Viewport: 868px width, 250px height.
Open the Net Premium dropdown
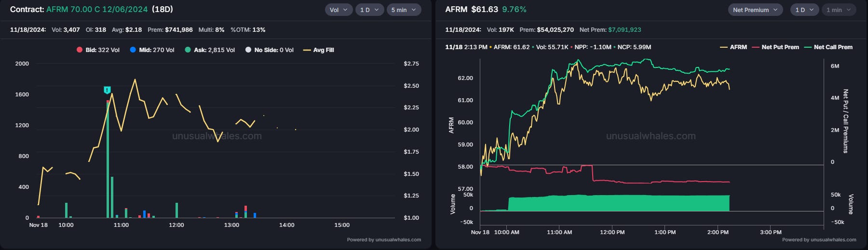(x=755, y=10)
